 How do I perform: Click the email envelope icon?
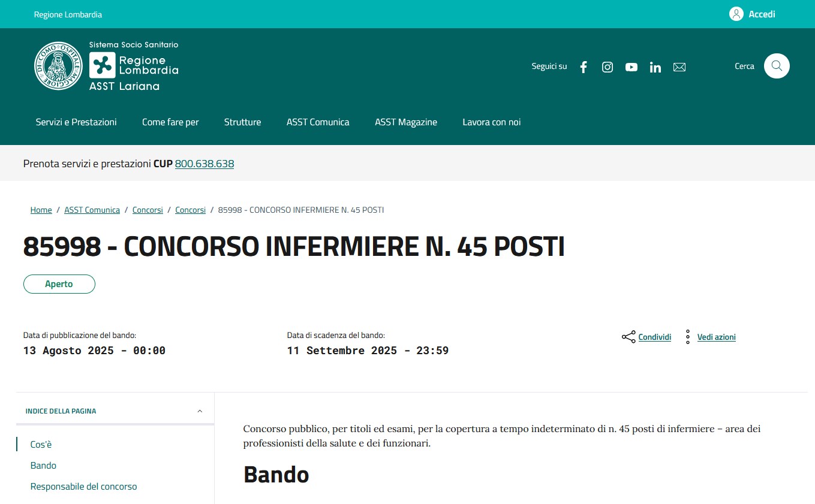pyautogui.click(x=679, y=67)
